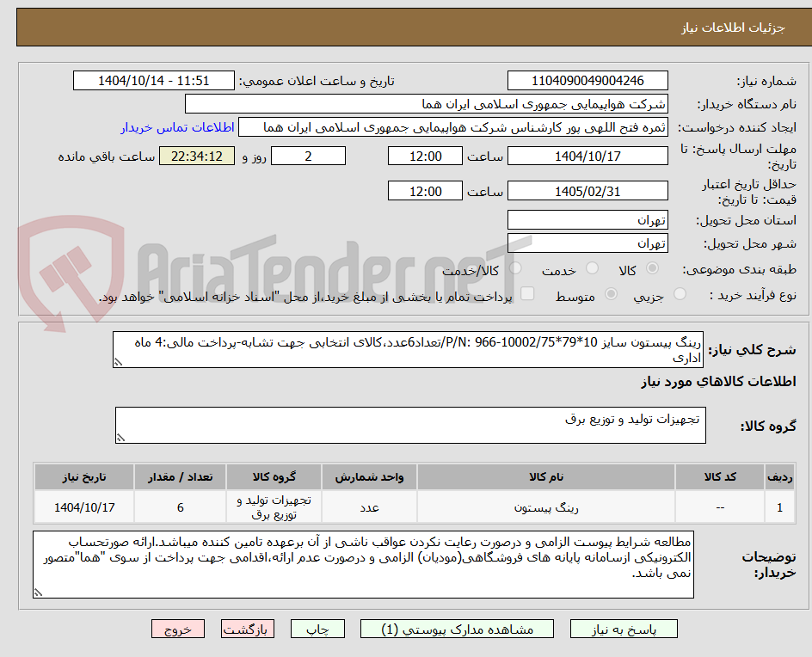Viewport: 812px width, 657px height.
Task: Select the کالا radio button
Action: coord(652,268)
